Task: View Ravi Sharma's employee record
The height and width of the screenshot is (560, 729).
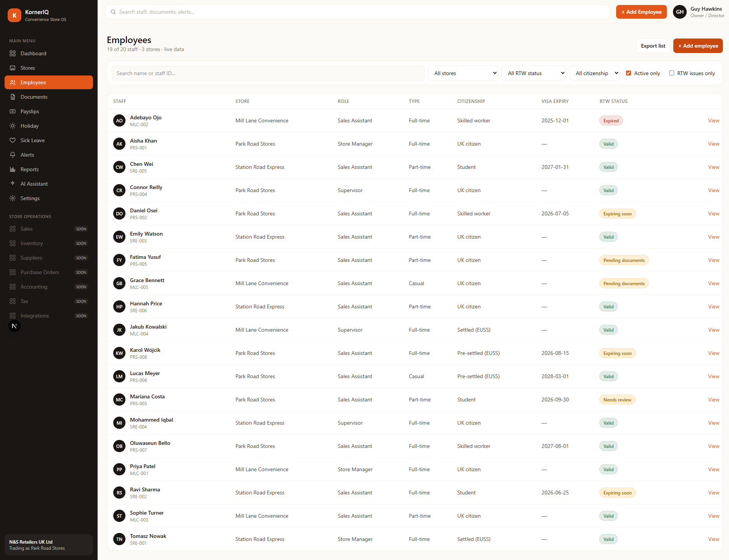Action: click(713, 493)
